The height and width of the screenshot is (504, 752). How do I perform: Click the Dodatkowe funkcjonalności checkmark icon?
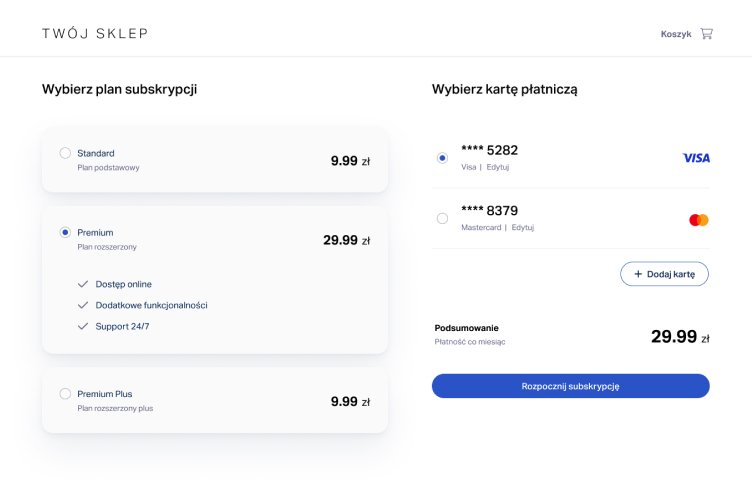(x=83, y=305)
